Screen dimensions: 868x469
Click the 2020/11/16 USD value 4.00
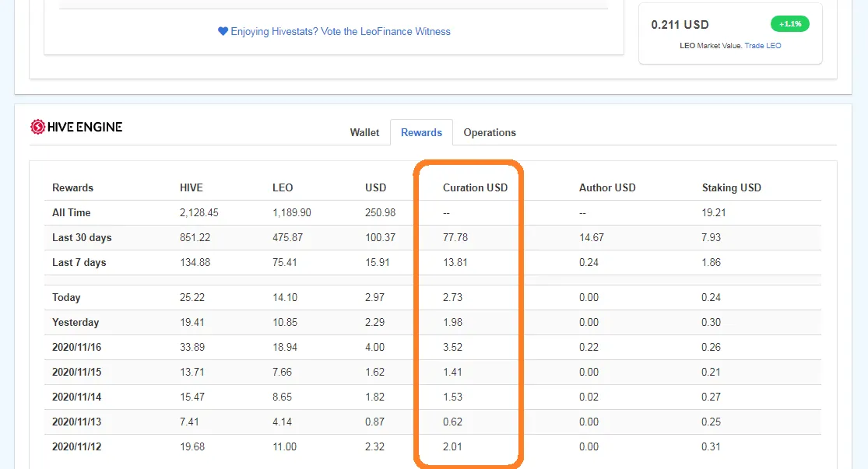coord(374,348)
